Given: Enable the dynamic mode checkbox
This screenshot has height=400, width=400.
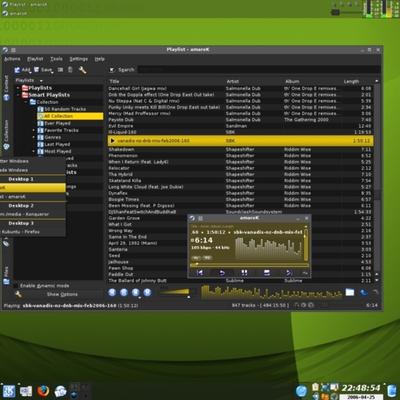Looking at the screenshot, I should [x=16, y=286].
